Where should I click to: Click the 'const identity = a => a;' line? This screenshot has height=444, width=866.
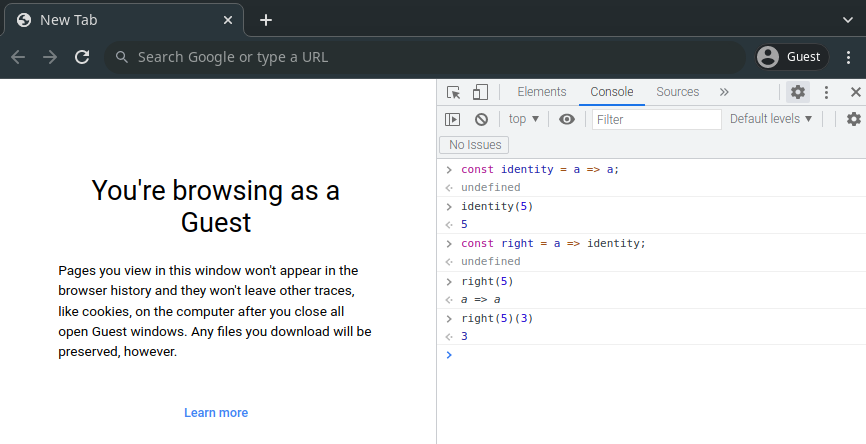click(x=540, y=170)
